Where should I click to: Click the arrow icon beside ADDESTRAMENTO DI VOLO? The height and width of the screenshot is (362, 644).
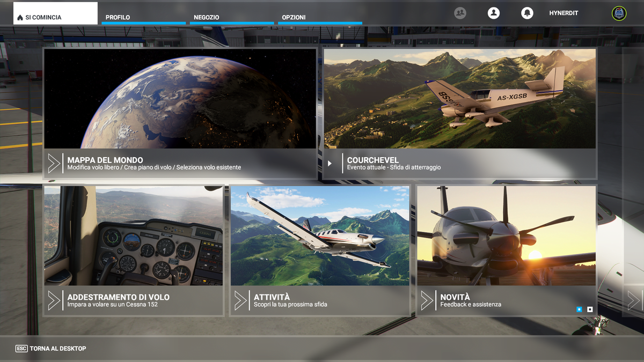point(54,300)
